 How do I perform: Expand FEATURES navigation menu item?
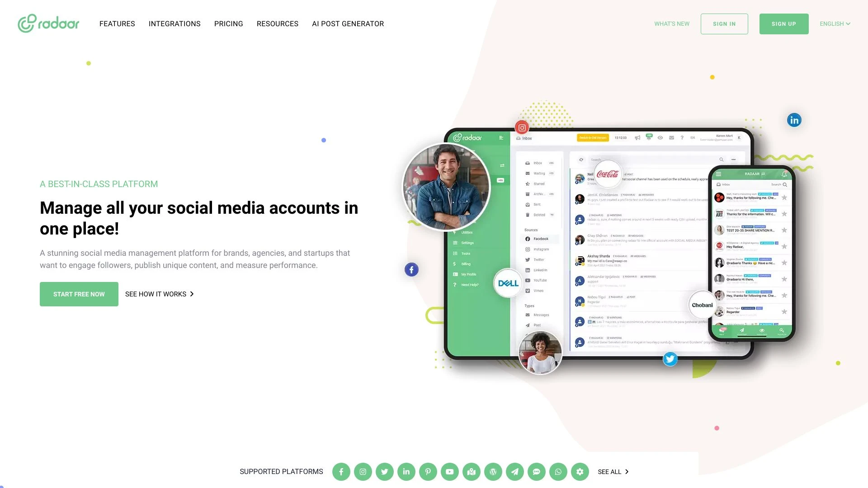click(x=117, y=24)
